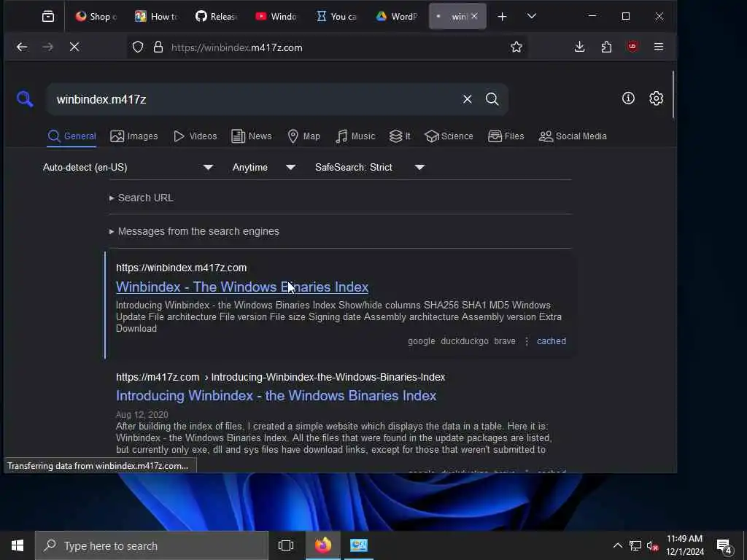Click the SearXNG magnifier logo

pyautogui.click(x=25, y=99)
